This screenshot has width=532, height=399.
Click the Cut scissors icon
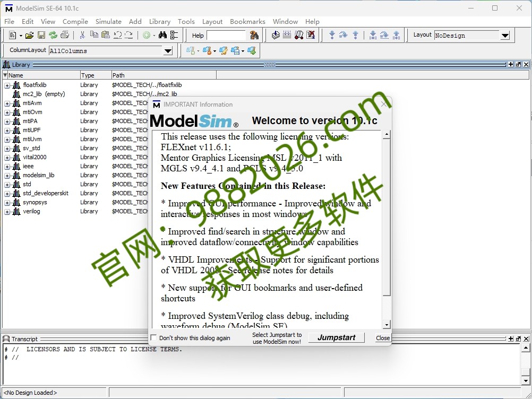(82, 35)
